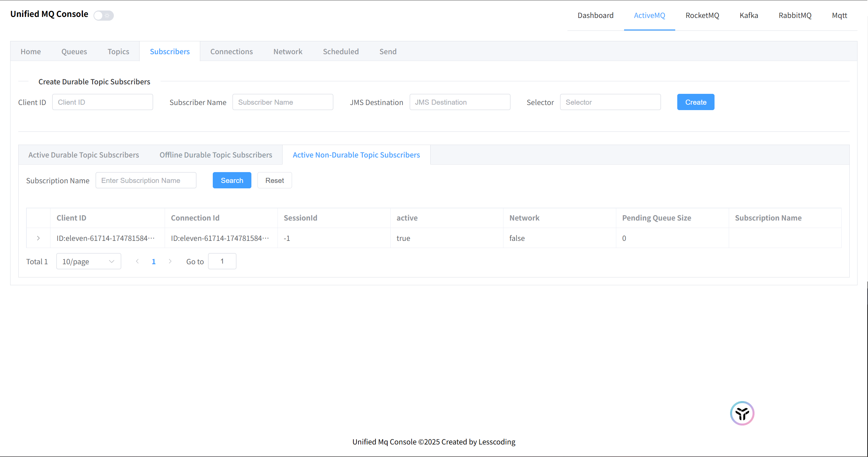The width and height of the screenshot is (868, 457).
Task: Click the Go to page number box
Action: click(x=222, y=261)
